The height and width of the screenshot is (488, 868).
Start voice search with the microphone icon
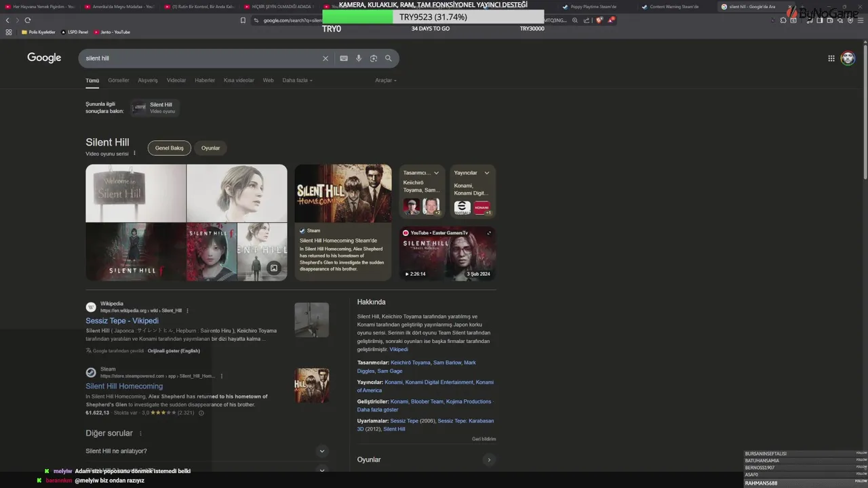click(359, 58)
